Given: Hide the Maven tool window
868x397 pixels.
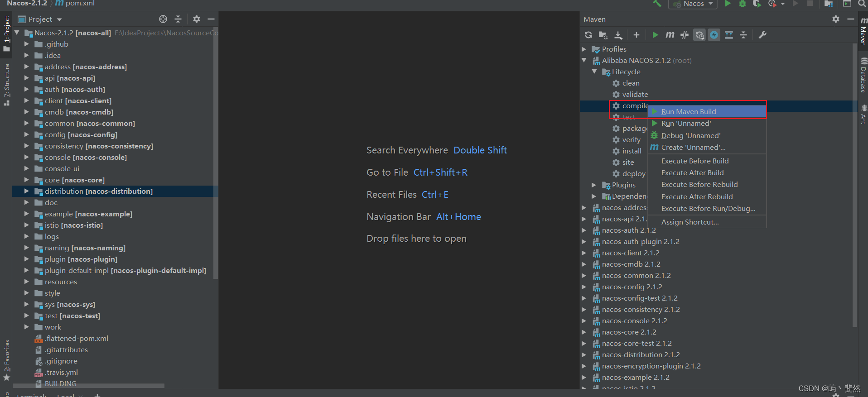Looking at the screenshot, I should [851, 19].
